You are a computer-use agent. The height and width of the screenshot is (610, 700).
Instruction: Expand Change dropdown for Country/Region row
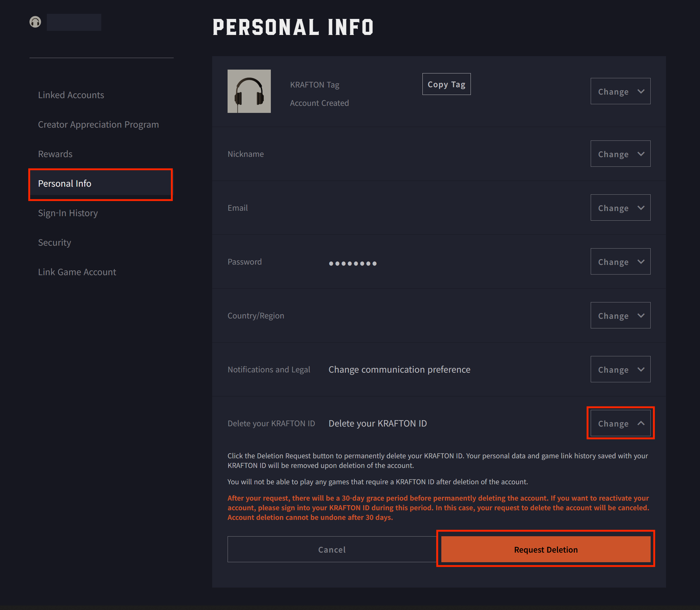tap(621, 315)
